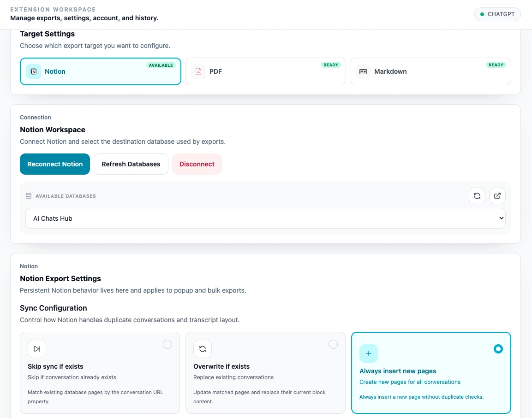Screen dimensions: 532x418
Task: Click the Markdown M+ icon
Action: (x=363, y=71)
